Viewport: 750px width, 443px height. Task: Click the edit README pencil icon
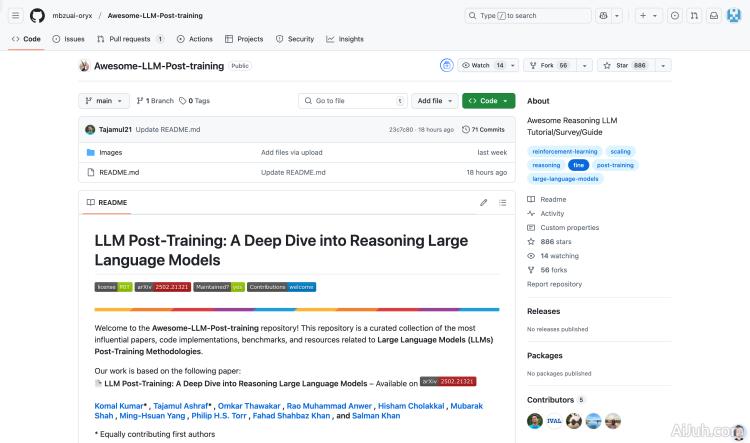point(484,202)
